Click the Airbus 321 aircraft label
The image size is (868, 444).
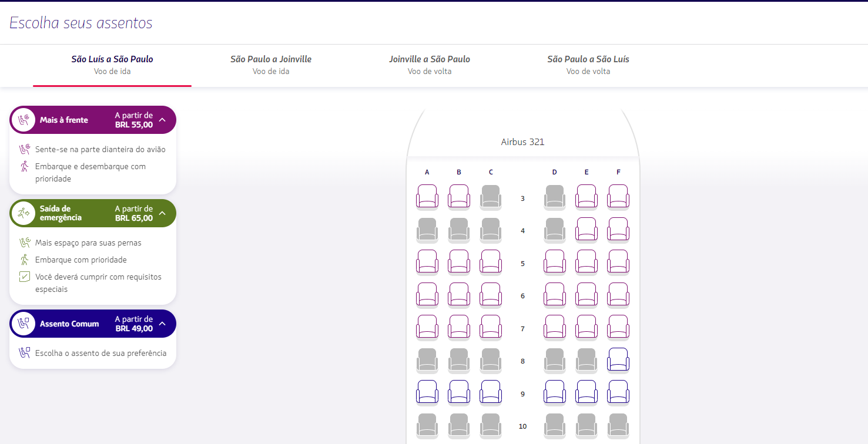point(523,142)
